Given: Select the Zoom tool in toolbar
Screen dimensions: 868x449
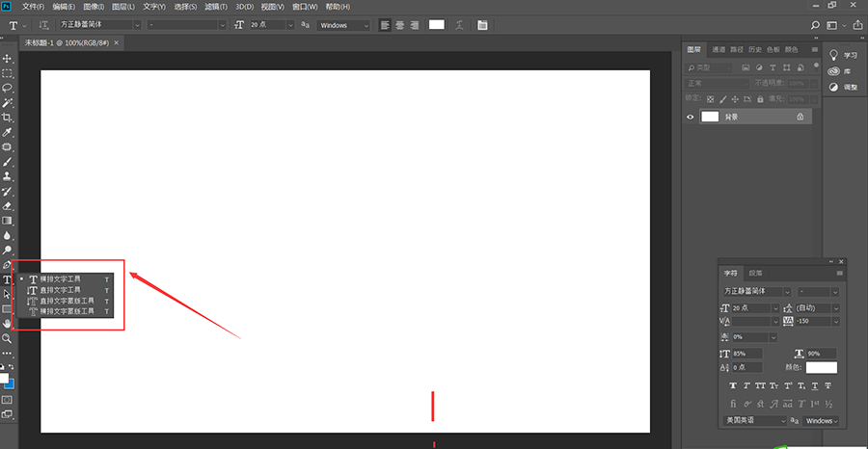Looking at the screenshot, I should pos(7,338).
